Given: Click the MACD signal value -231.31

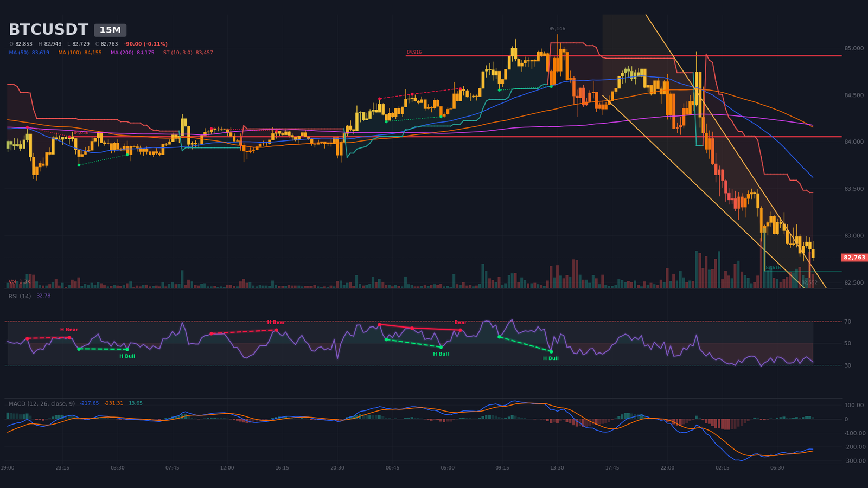Looking at the screenshot, I should coord(114,404).
